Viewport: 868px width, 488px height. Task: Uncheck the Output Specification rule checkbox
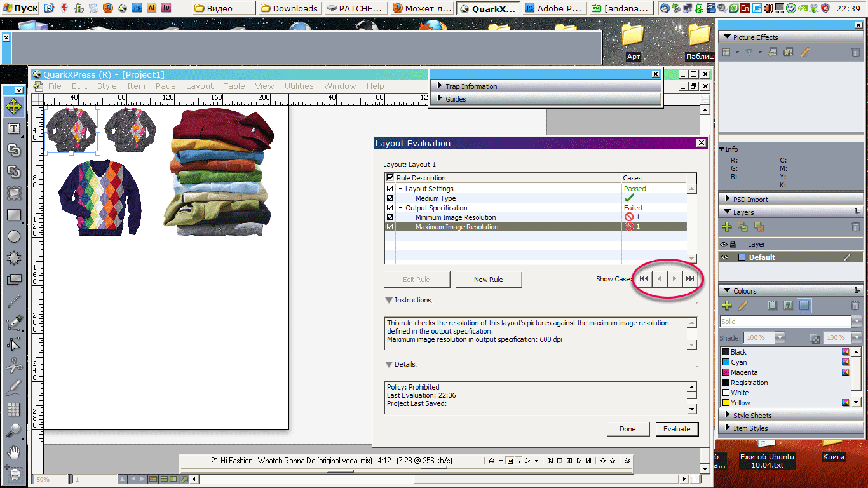pos(390,208)
